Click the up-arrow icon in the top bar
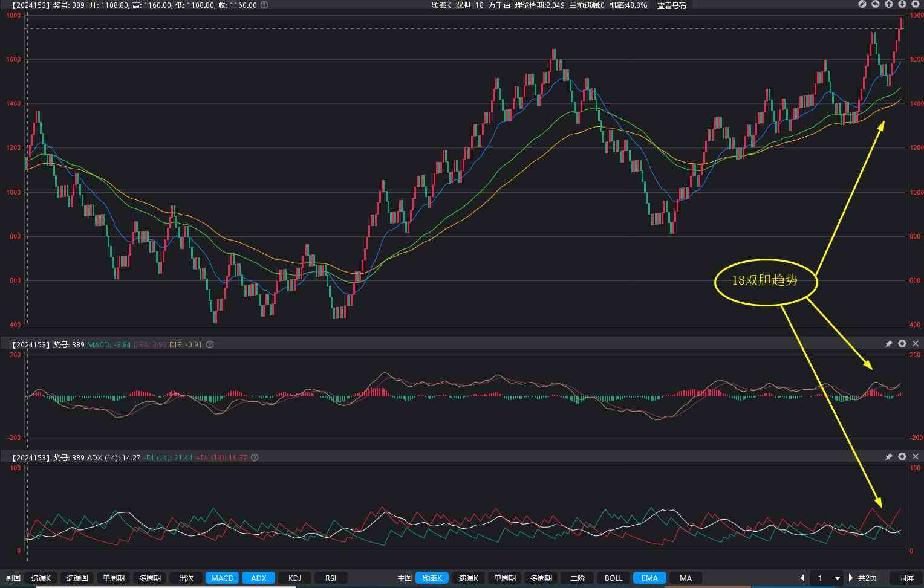The width and height of the screenshot is (924, 588). click(889, 5)
